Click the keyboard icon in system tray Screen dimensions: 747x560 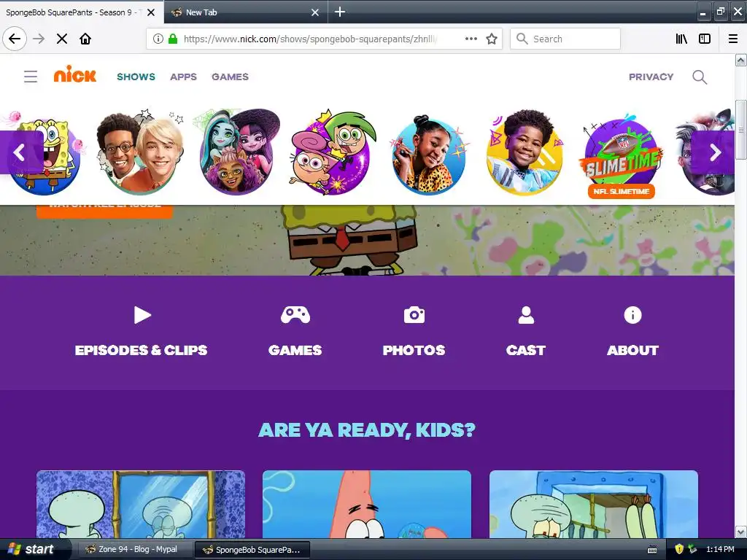pos(652,550)
